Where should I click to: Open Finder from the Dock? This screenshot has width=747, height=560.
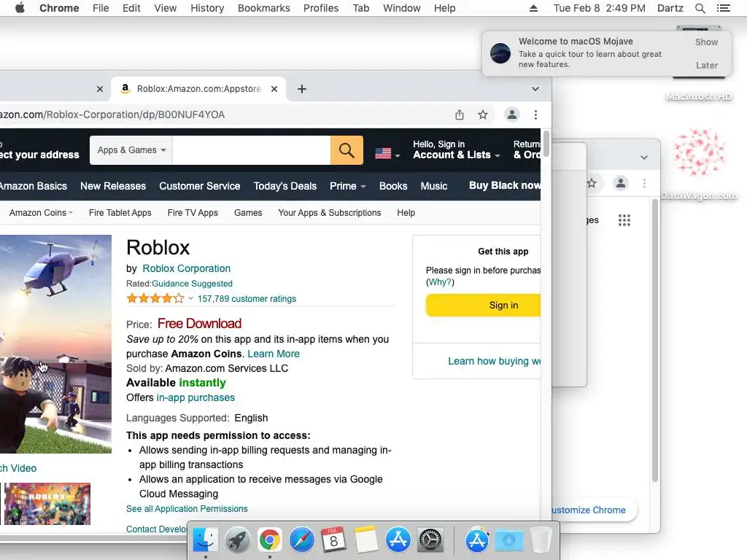click(x=205, y=540)
